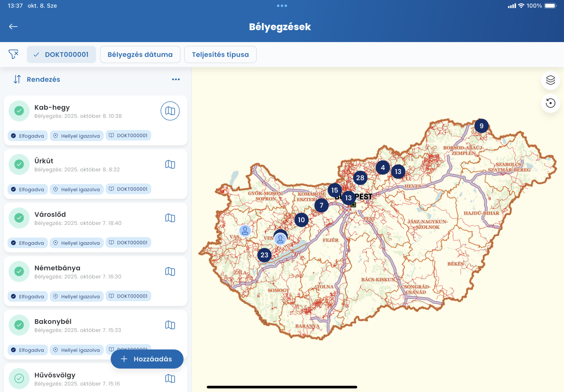Tap the back arrow in header
Viewport: 564px width, 392px height.
point(13,27)
